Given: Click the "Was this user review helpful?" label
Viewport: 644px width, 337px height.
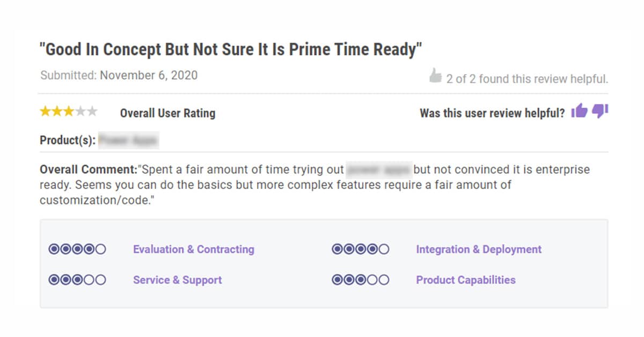Looking at the screenshot, I should click(492, 113).
